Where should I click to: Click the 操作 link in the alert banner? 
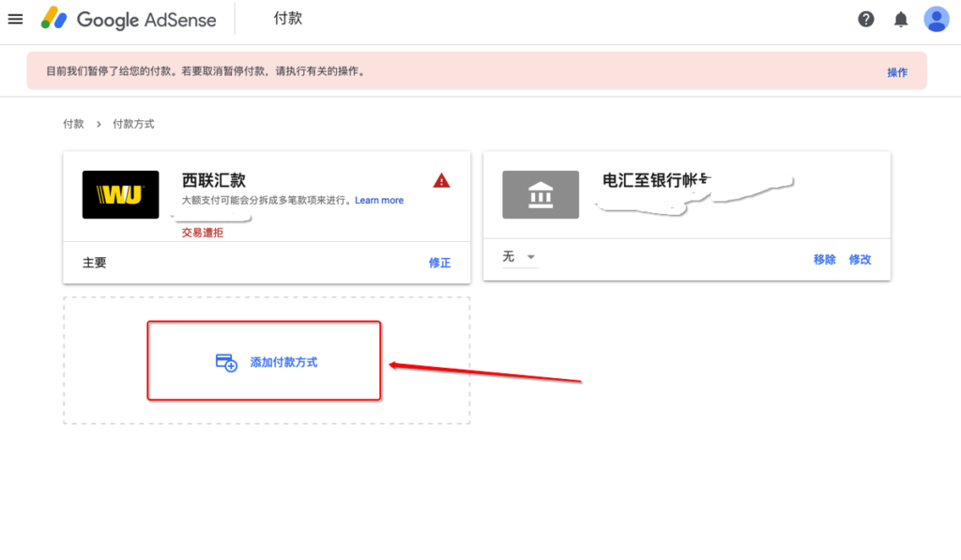897,72
